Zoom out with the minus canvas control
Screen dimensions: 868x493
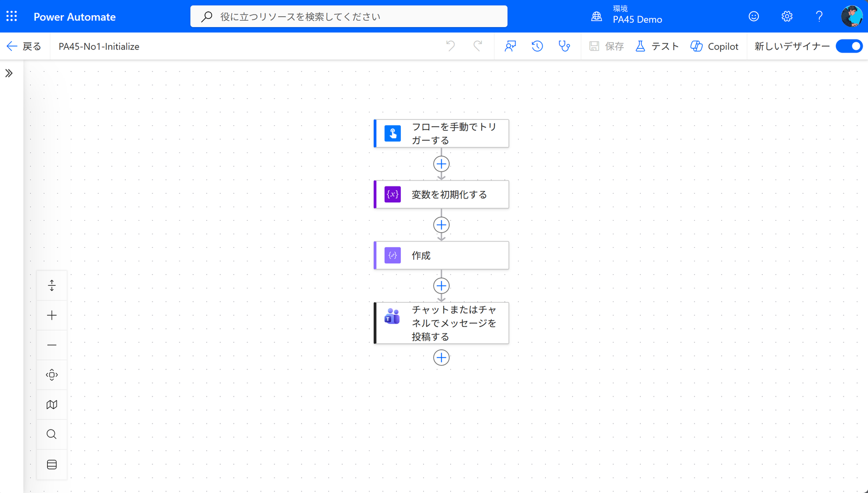(x=52, y=345)
